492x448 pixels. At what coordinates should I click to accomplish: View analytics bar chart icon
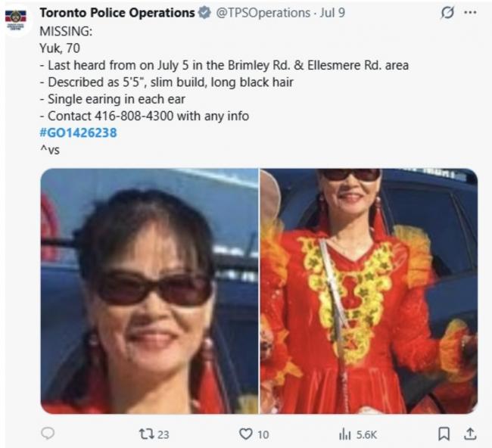click(345, 434)
